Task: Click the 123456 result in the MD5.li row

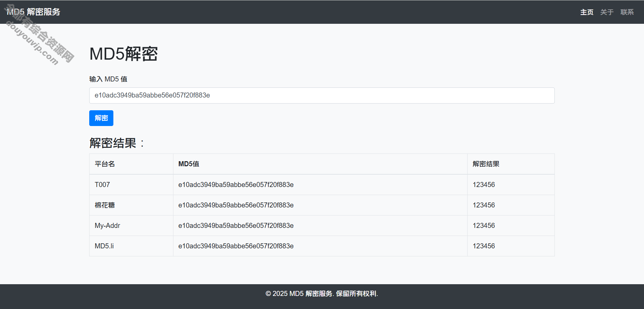Action: tap(484, 246)
